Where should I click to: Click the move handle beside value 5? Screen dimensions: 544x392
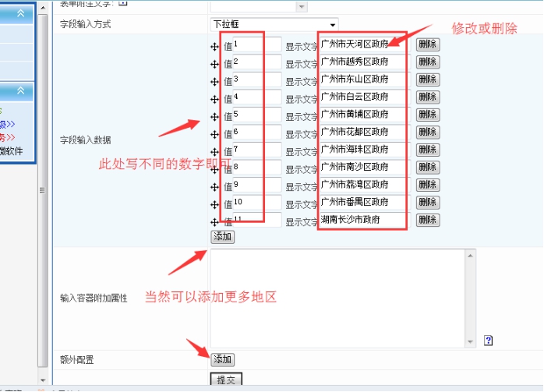tap(214, 116)
